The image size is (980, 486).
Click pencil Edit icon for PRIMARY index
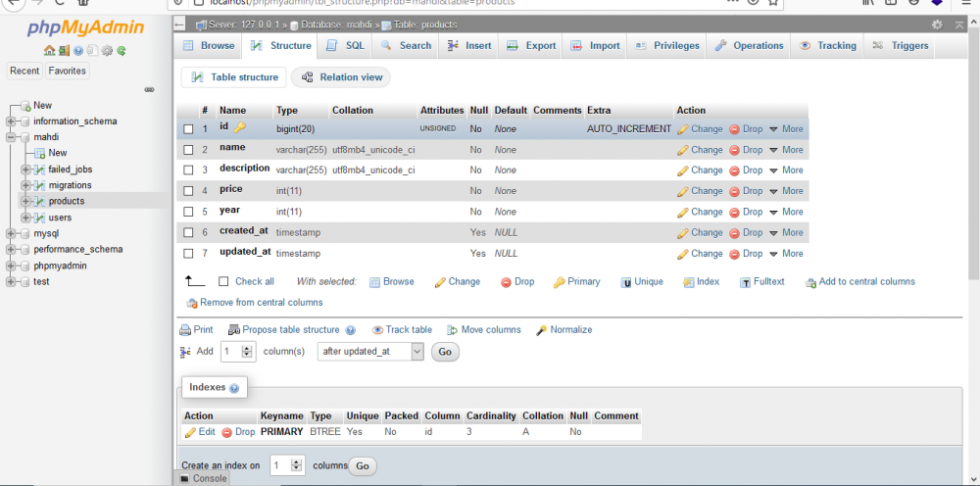coord(190,432)
